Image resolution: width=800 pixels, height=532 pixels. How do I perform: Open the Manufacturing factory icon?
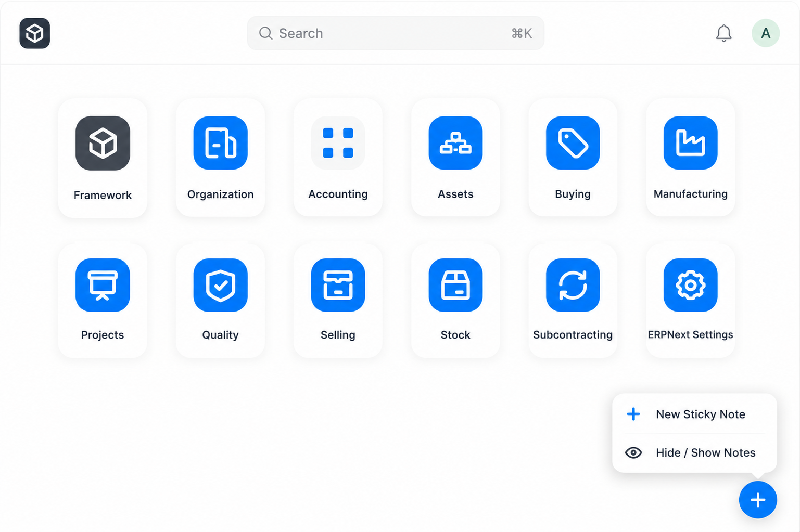point(690,143)
